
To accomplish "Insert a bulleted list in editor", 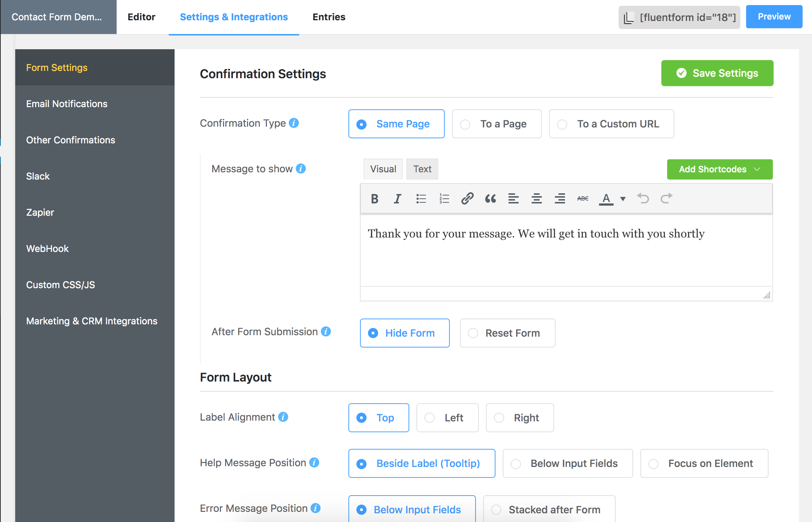I will (421, 198).
